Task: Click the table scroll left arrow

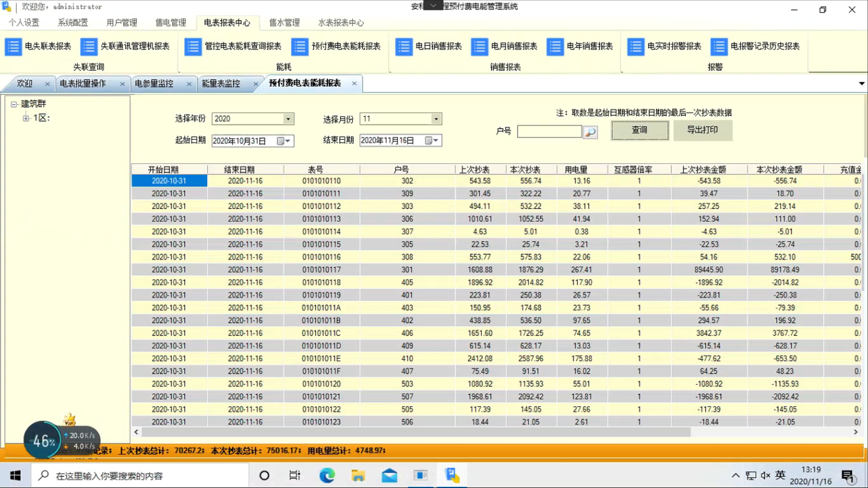Action: click(136, 432)
